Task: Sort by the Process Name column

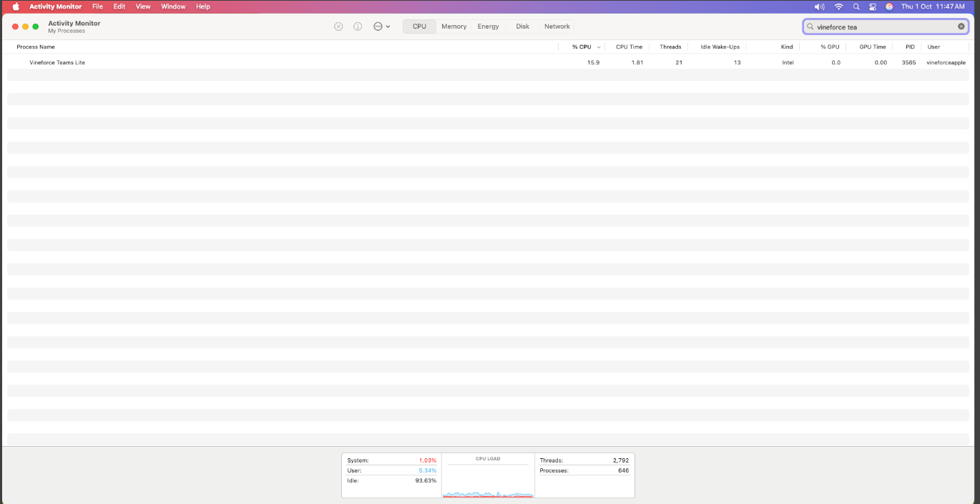Action: (x=36, y=47)
